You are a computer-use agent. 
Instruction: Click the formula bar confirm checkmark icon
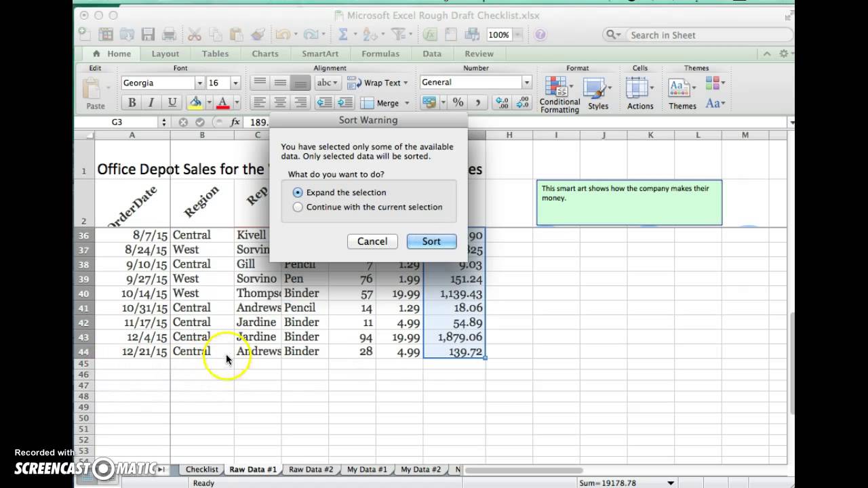pos(199,122)
